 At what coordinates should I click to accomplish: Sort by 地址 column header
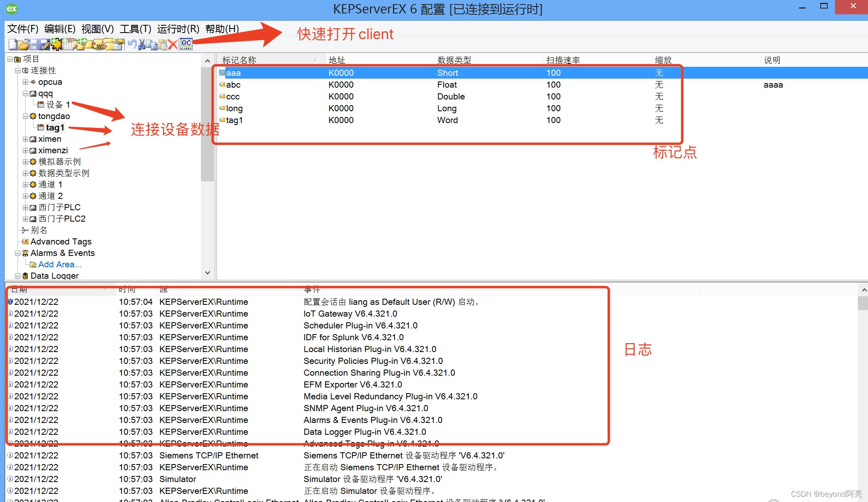point(380,60)
